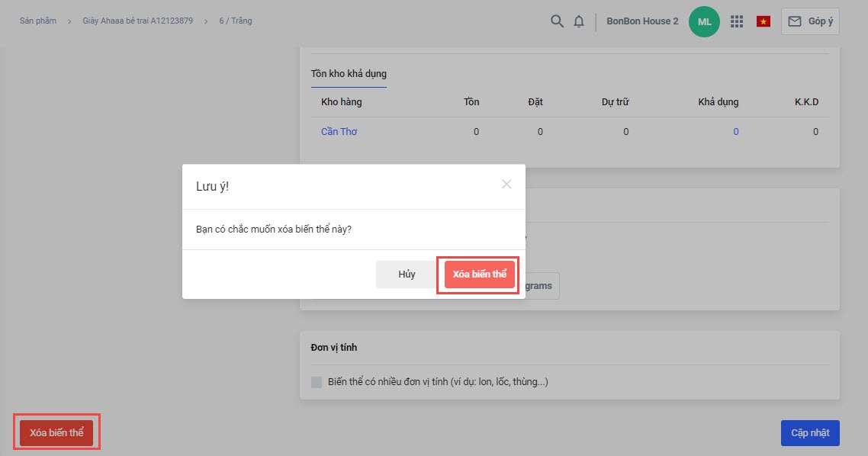This screenshot has width=868, height=456.
Task: Open the apps grid menu
Action: (x=736, y=21)
